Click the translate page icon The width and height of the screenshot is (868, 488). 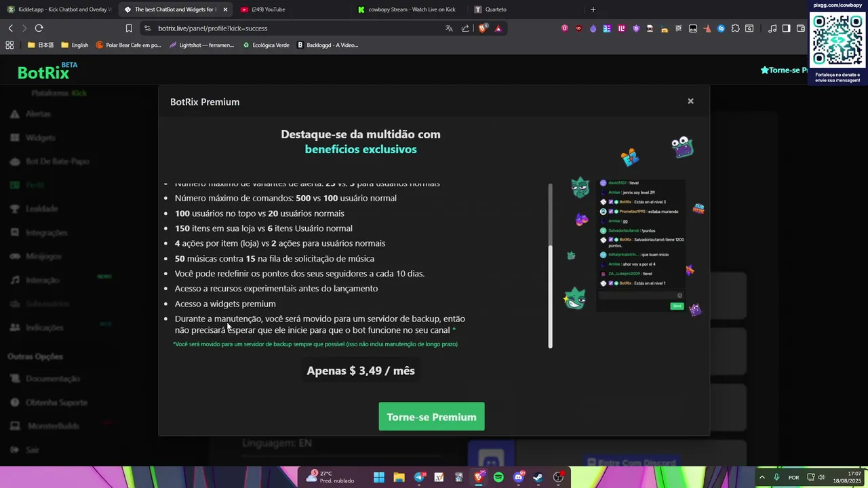[x=449, y=28]
